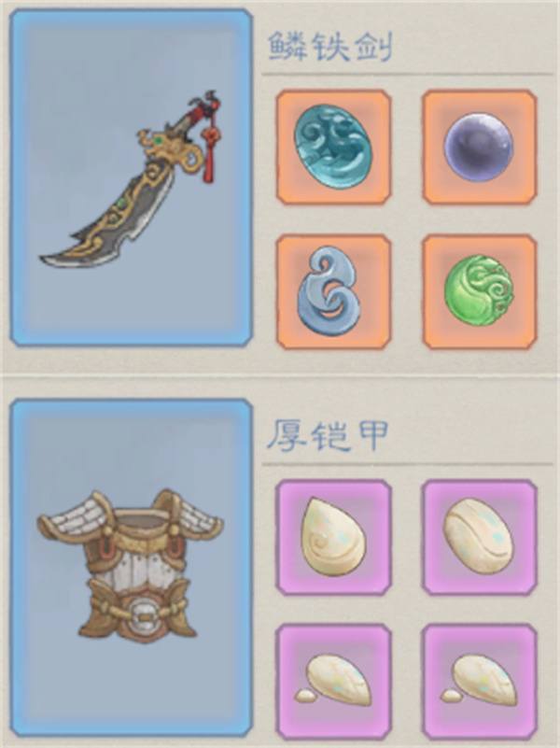Image resolution: width=560 pixels, height=748 pixels.
Task: Click the red tassel on the sword
Action: (x=210, y=152)
